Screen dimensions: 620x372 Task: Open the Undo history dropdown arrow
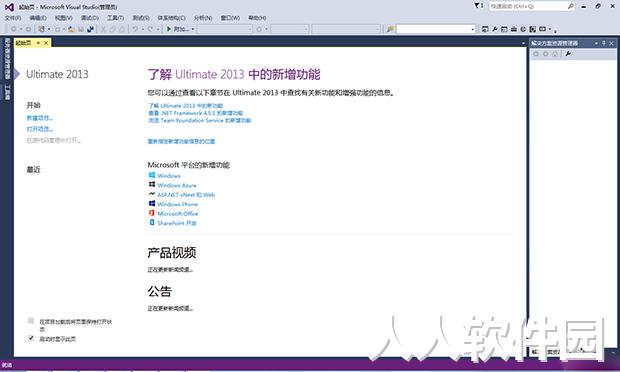pyautogui.click(x=143, y=29)
